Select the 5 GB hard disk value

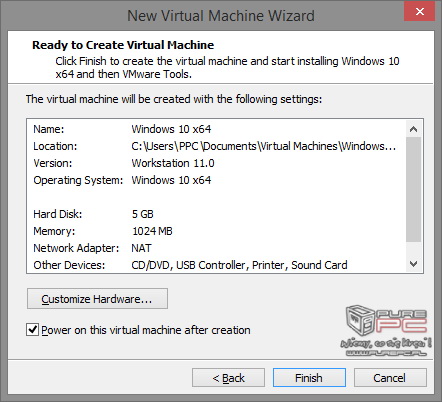click(143, 214)
